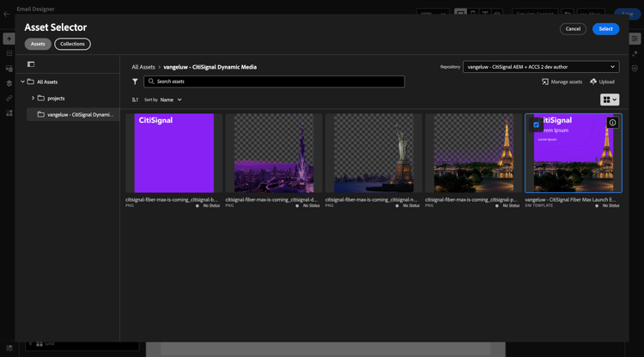The width and height of the screenshot is (644, 357).
Task: Click the DM TEMPLATE type label
Action: tap(539, 205)
